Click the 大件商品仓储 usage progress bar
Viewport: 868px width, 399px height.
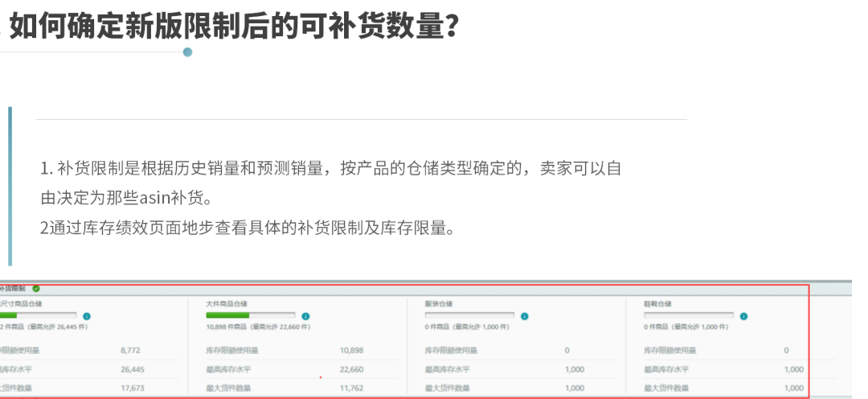click(x=250, y=315)
